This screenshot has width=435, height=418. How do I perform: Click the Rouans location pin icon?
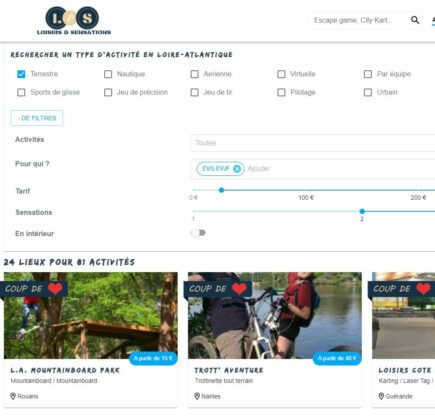[13, 396]
